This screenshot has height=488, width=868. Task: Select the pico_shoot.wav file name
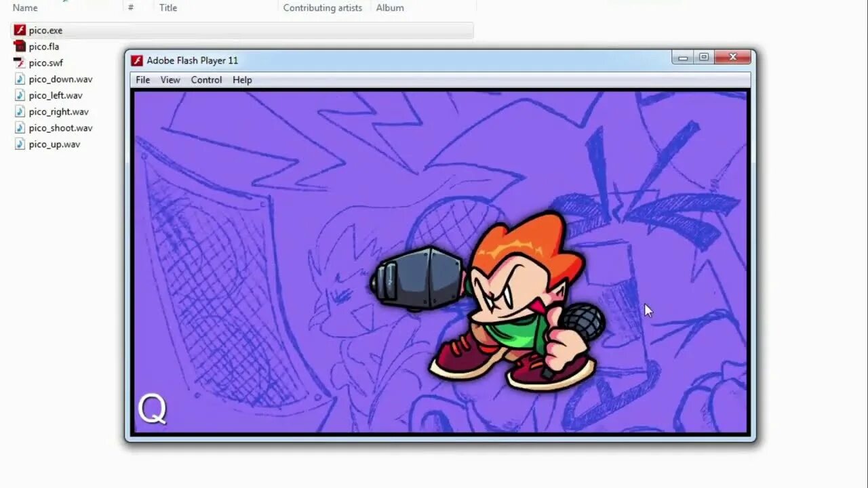coord(60,128)
